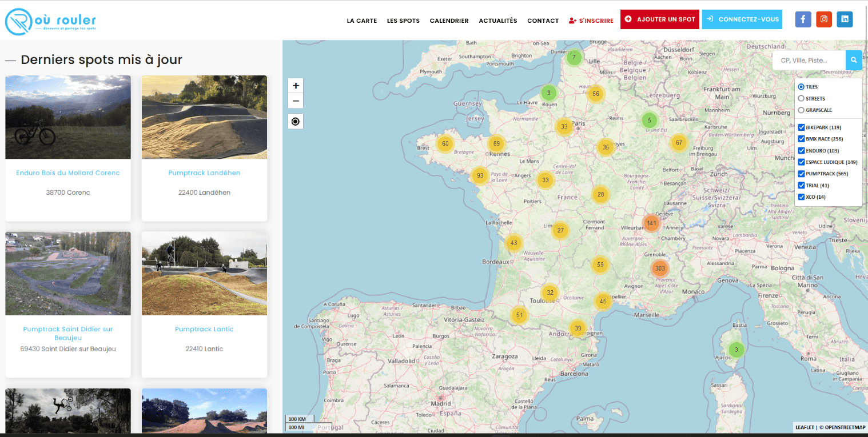Uncheck the Pumptrack (565) checkbox
The height and width of the screenshot is (437, 868).
(802, 174)
